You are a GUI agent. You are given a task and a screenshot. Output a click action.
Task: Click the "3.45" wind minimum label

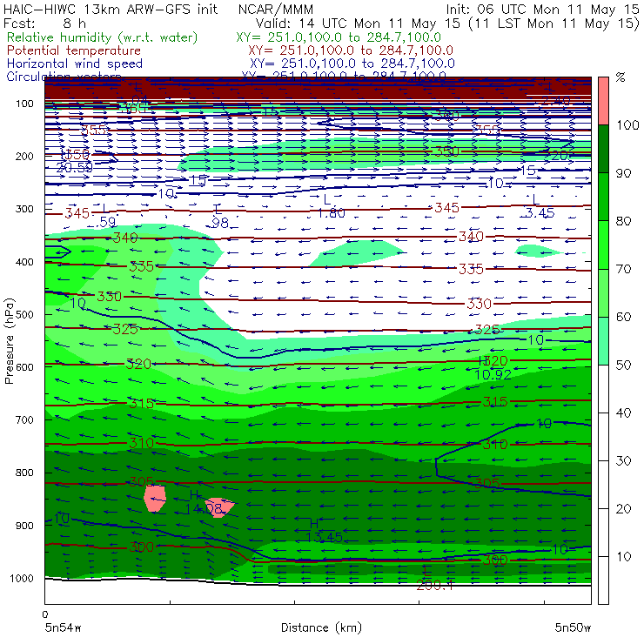pos(540,212)
